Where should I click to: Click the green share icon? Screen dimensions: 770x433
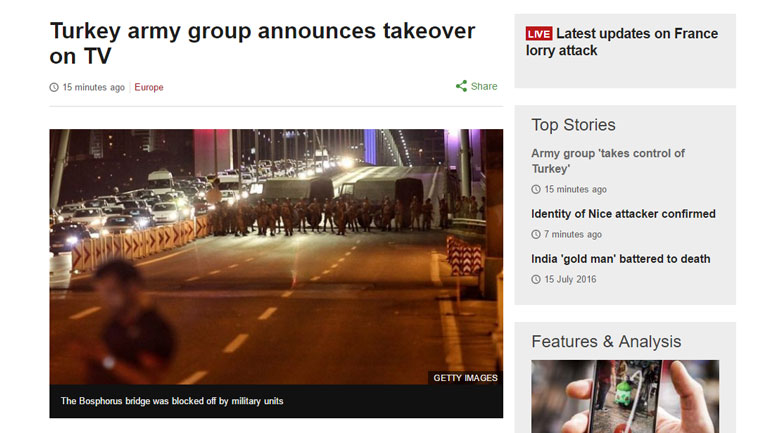point(461,86)
